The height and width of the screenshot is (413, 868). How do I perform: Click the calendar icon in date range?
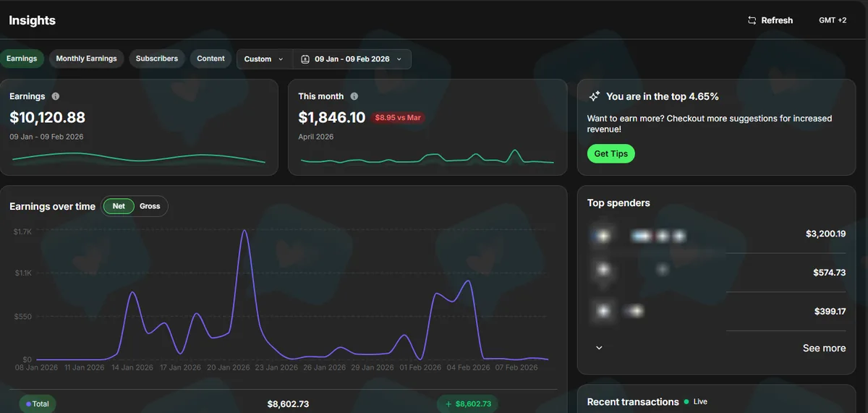tap(305, 59)
